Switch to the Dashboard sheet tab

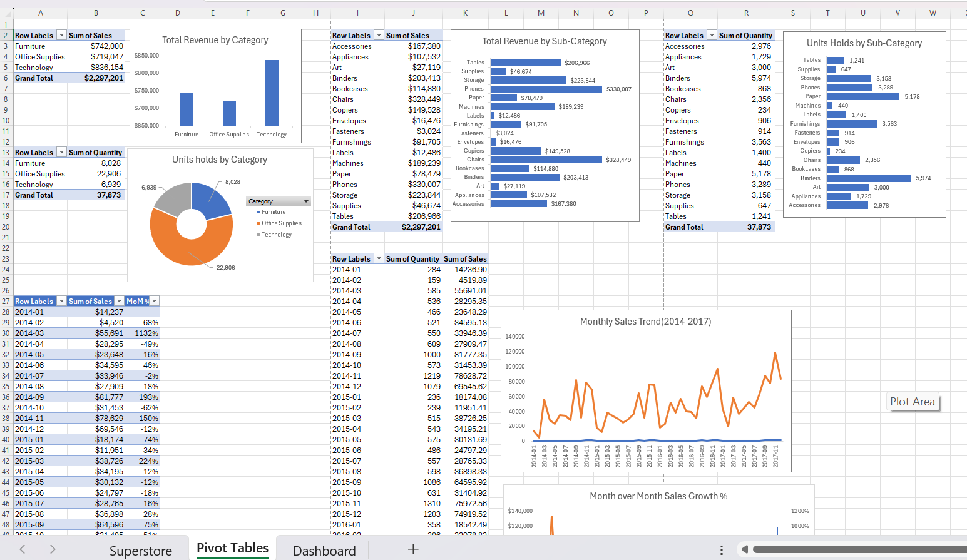click(x=324, y=550)
